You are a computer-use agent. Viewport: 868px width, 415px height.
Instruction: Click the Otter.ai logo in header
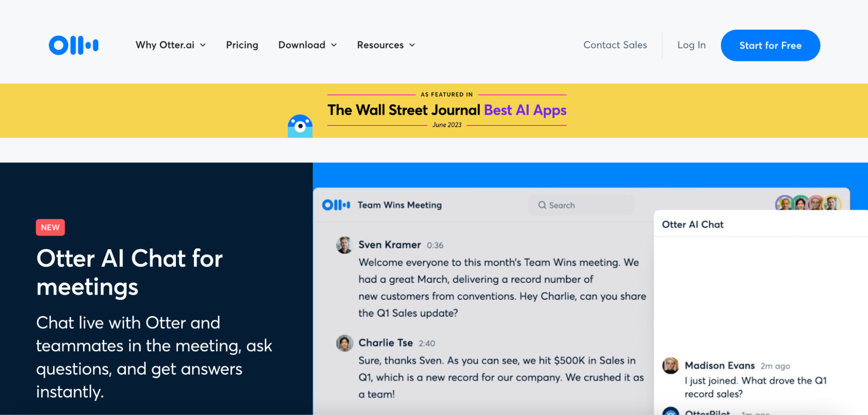(x=73, y=45)
